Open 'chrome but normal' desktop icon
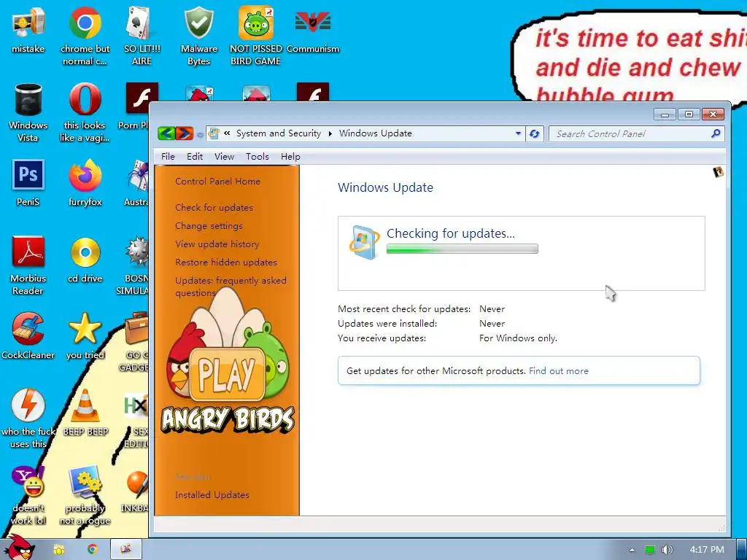This screenshot has width=747, height=560. point(85,36)
